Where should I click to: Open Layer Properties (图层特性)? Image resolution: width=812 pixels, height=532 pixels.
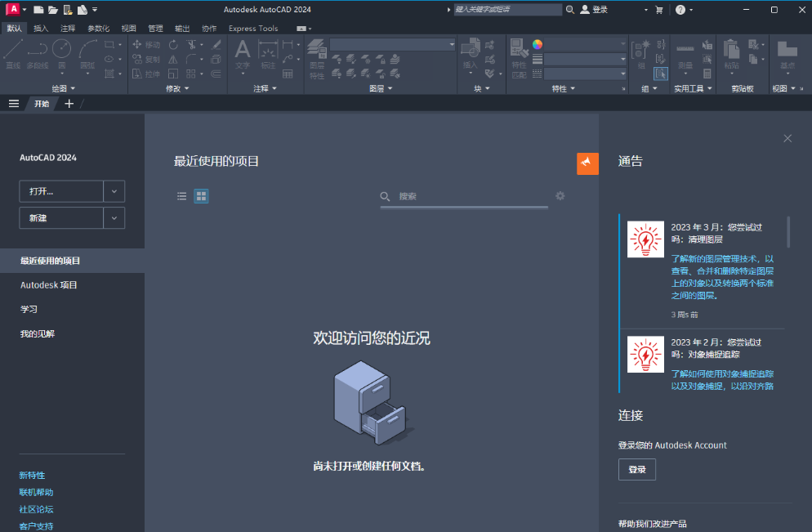(317, 59)
